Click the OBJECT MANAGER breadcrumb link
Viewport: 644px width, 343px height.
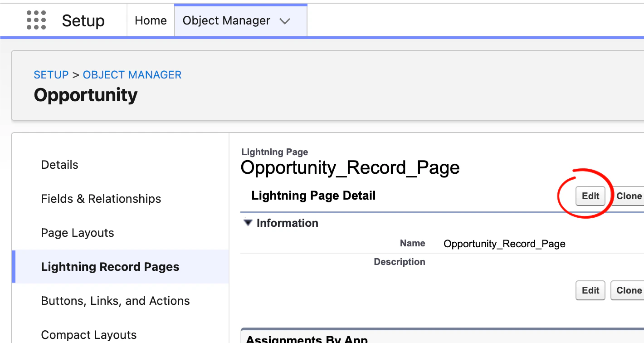[132, 75]
